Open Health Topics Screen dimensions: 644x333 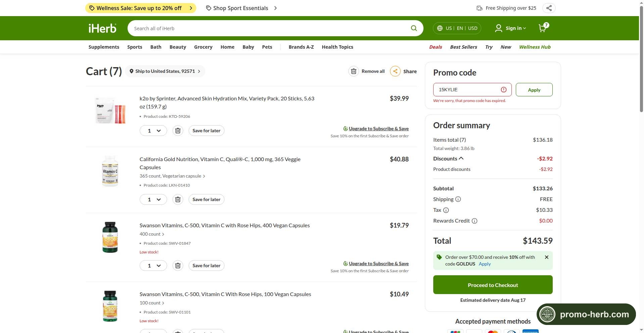(337, 47)
